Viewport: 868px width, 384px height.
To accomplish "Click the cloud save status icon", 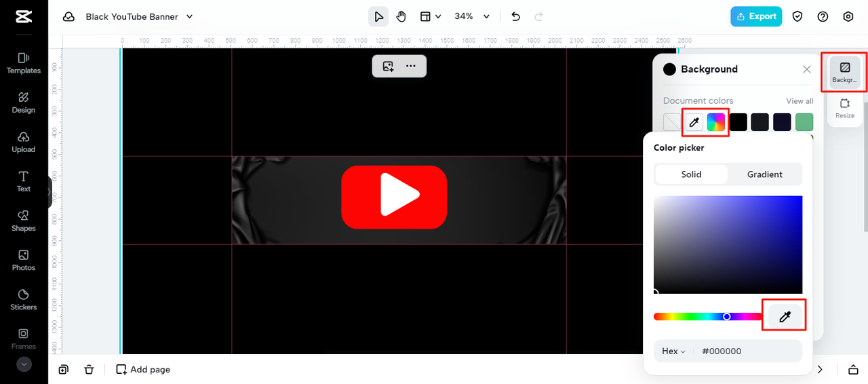I will click(68, 17).
